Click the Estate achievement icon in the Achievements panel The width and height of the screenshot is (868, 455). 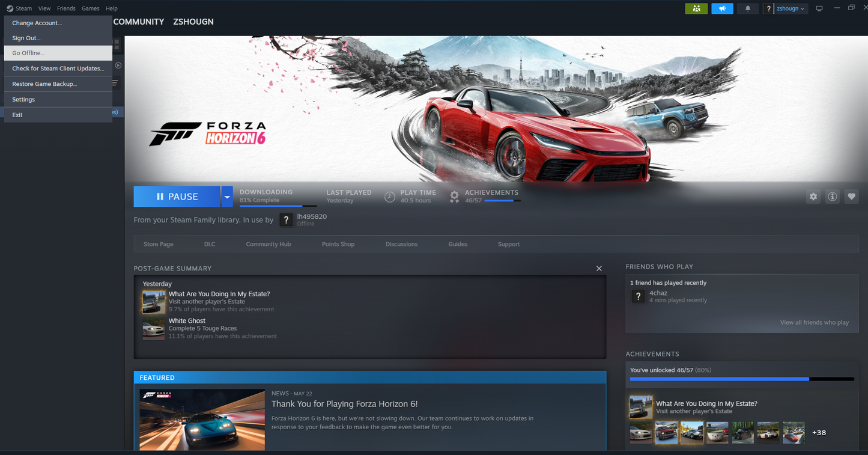(641, 407)
